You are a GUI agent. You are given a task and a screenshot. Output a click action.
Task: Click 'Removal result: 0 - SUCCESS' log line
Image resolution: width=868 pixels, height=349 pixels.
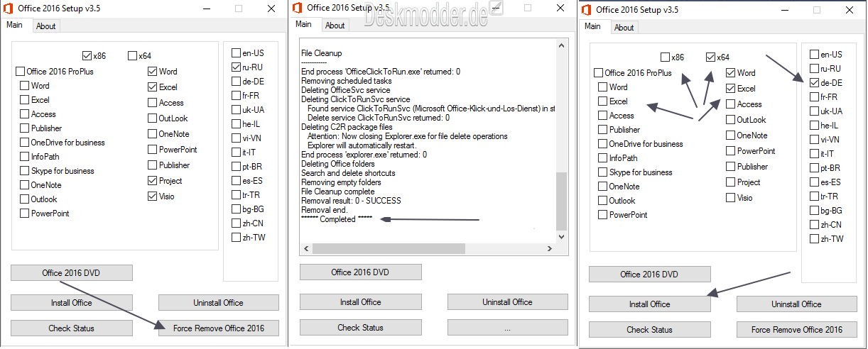[x=346, y=201]
